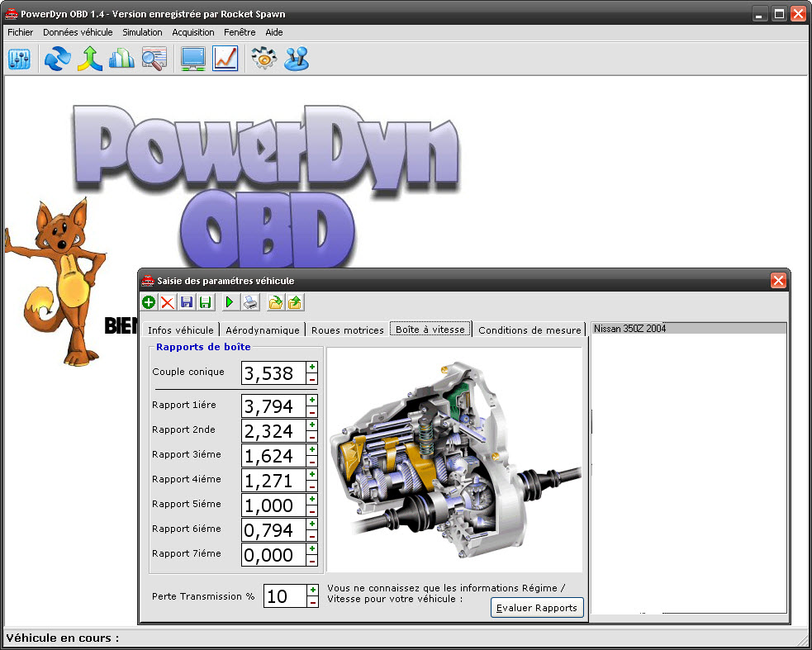Select Nissan 350Z 2004 in vehicle list
This screenshot has width=812, height=650.
click(687, 329)
